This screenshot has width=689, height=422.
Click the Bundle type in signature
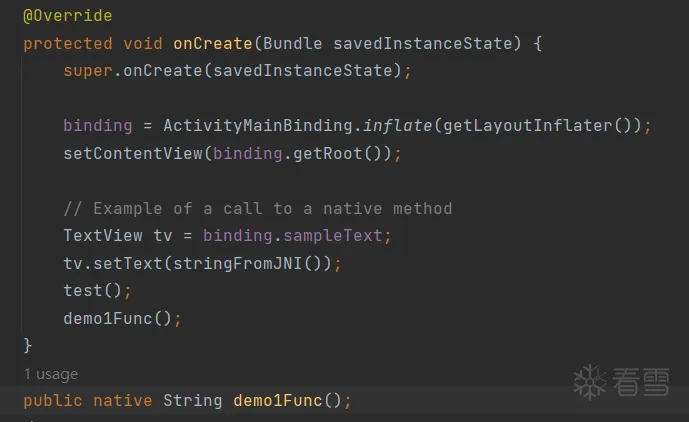pos(292,44)
